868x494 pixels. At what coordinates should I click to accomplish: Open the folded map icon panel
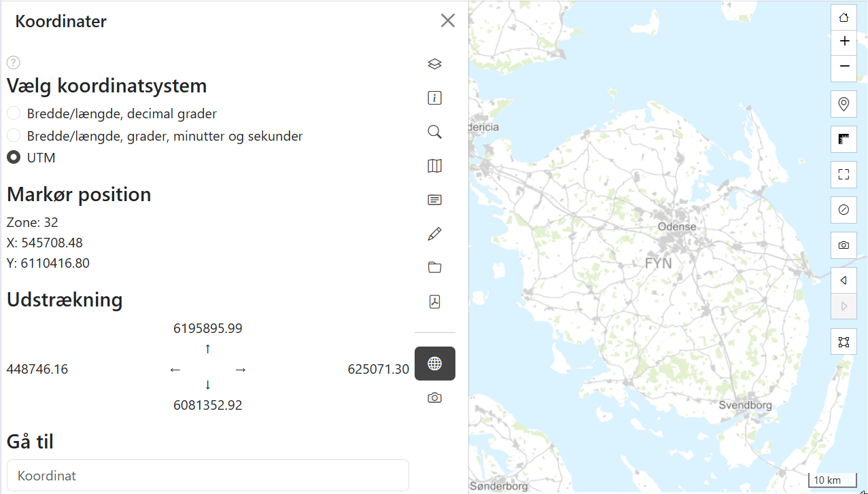(x=435, y=166)
